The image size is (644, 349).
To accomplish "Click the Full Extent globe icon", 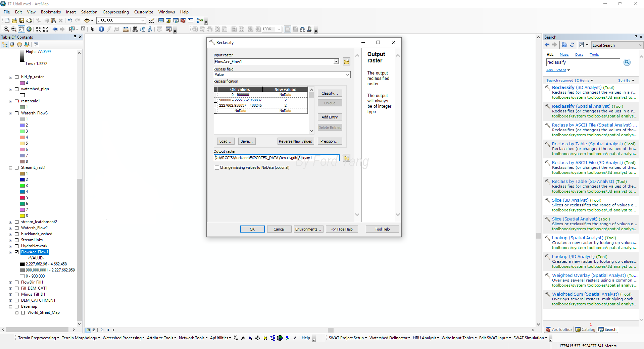I will (29, 29).
